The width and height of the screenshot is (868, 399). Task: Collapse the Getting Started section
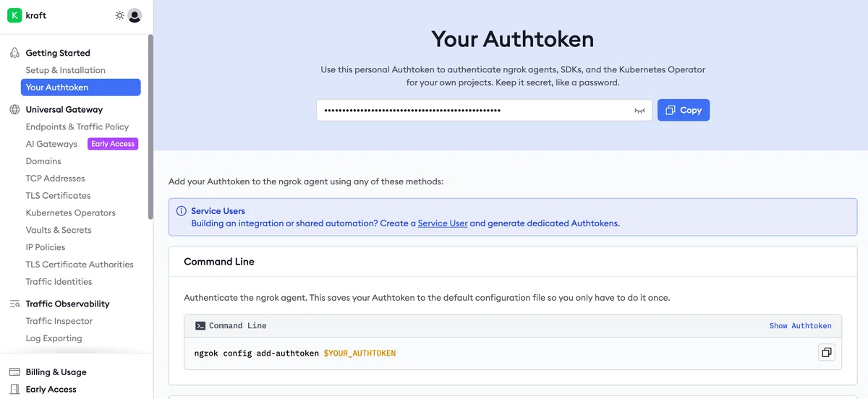coord(58,53)
